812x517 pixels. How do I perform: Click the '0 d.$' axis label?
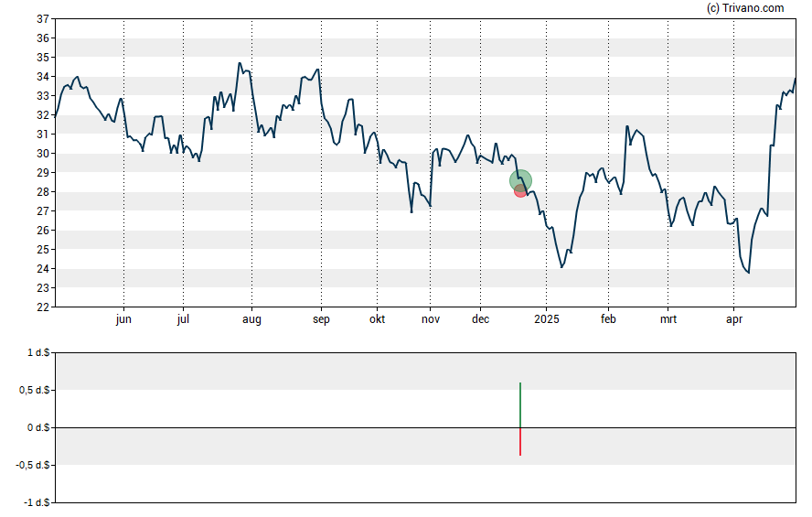[x=38, y=428]
